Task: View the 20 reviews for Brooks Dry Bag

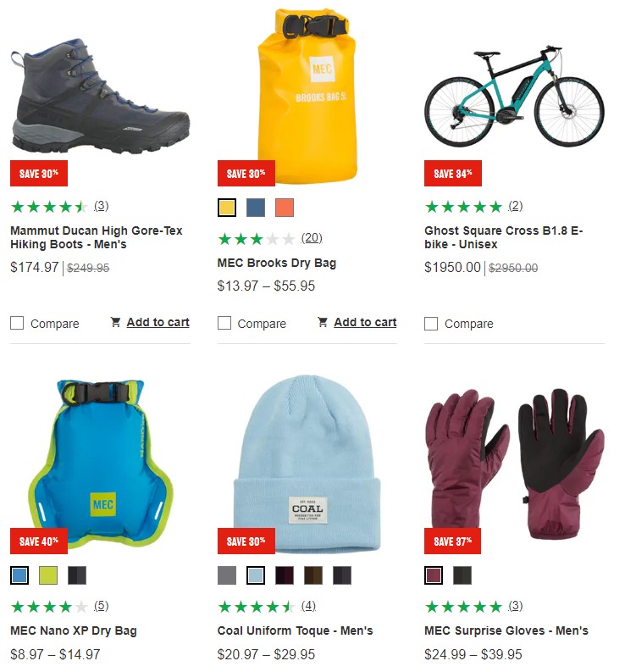Action: [x=312, y=238]
